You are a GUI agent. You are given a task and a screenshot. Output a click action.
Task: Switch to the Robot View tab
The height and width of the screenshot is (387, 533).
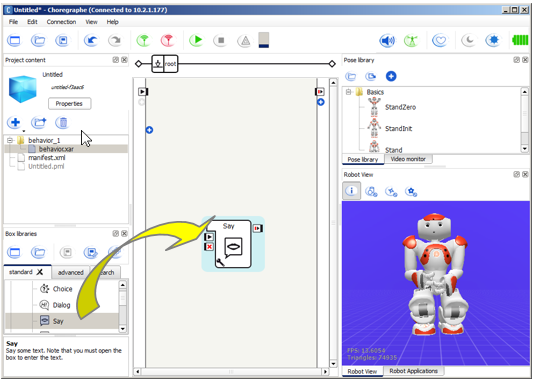click(362, 371)
